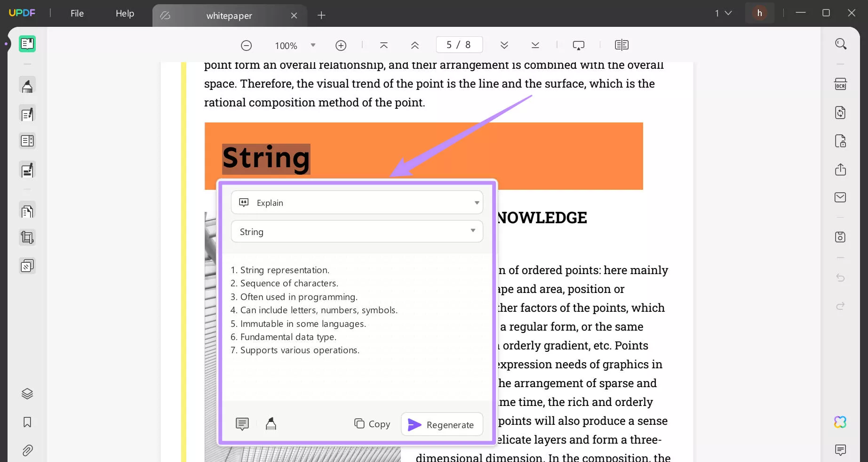Expand the 100% zoom level dropdown

(313, 45)
